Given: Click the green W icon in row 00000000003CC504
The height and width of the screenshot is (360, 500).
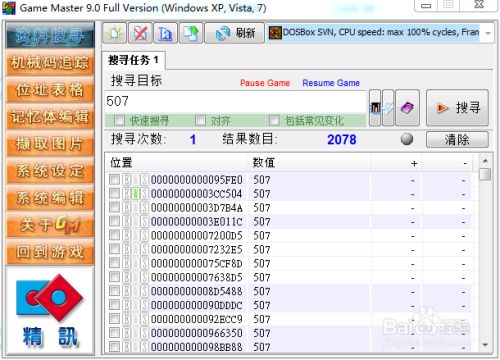Looking at the screenshot, I should pos(135,194).
